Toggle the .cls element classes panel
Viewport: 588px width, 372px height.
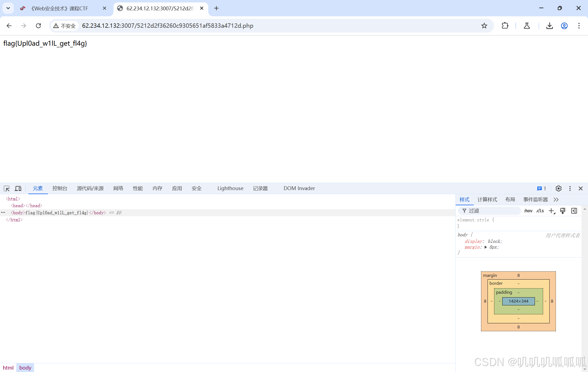(540, 211)
